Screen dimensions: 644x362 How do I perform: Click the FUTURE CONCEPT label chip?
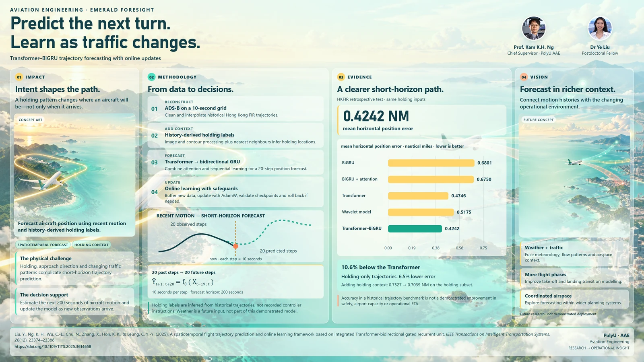(x=539, y=120)
